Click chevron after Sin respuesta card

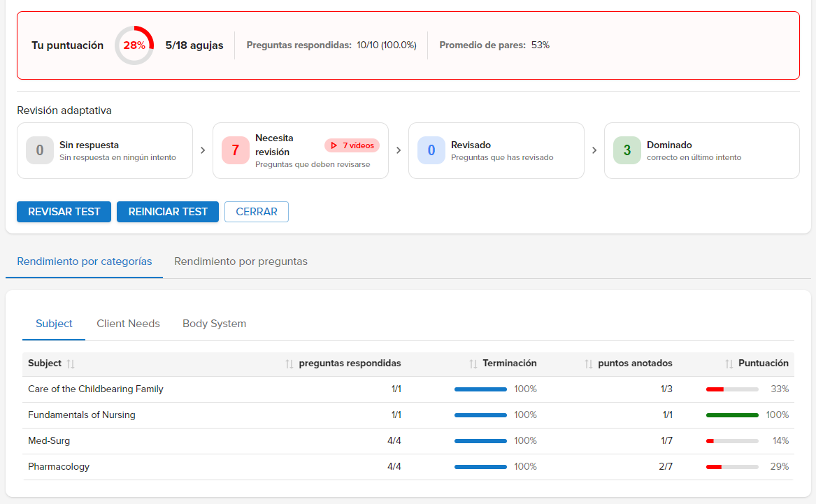[203, 150]
